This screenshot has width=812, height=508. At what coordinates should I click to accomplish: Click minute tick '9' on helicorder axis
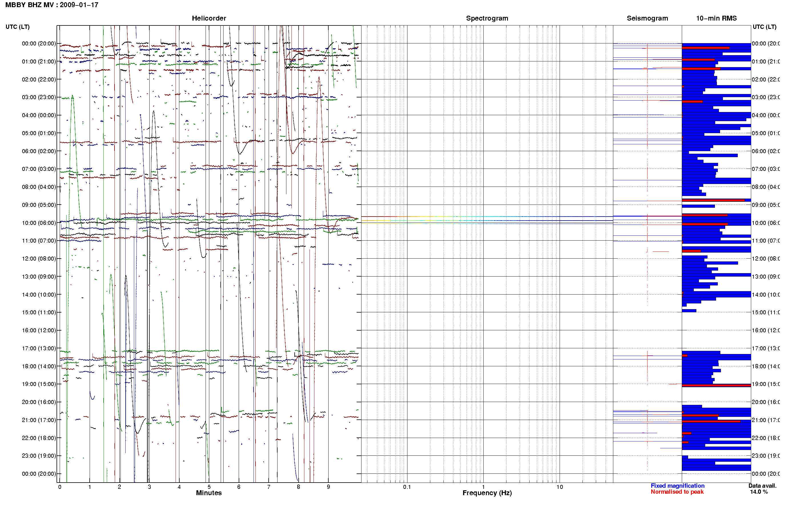click(x=328, y=487)
